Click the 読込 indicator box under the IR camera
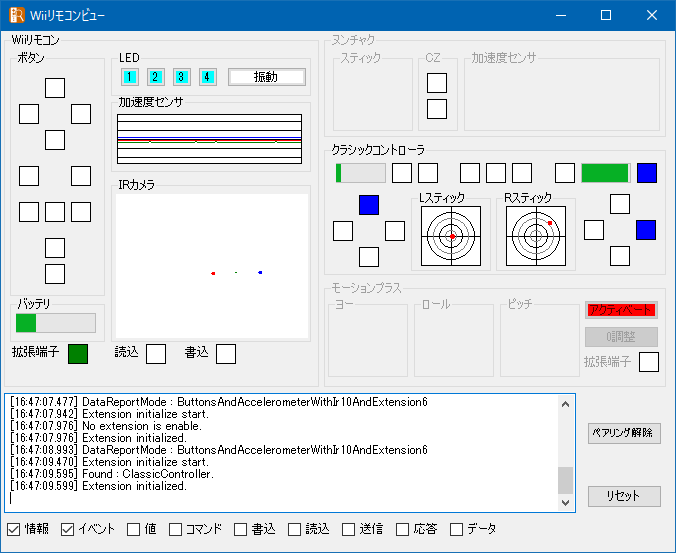The image size is (676, 553). coord(156,354)
